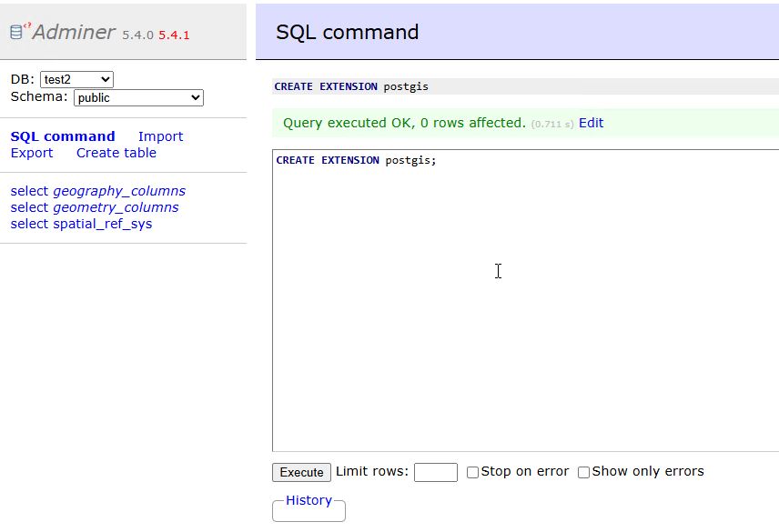This screenshot has height=532, width=779.
Task: Enable the Stop on error checkbox
Action: (473, 472)
